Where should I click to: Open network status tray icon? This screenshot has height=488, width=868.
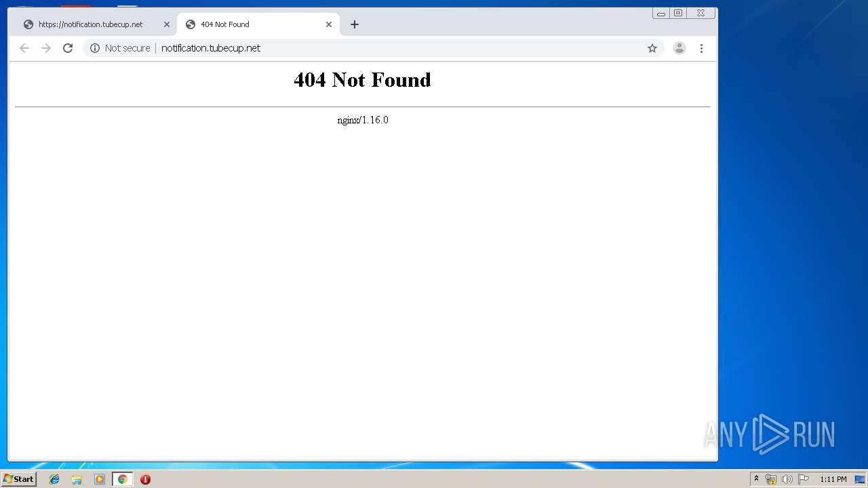click(771, 479)
